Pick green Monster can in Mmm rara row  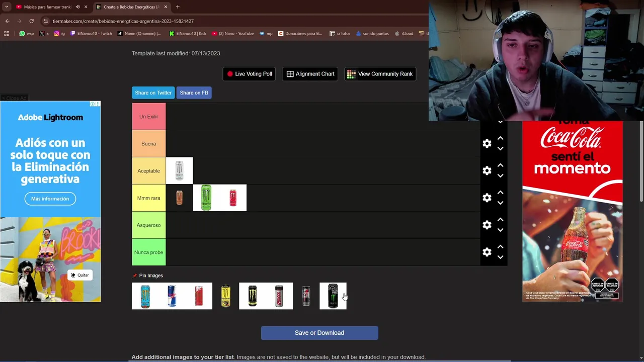tap(206, 198)
